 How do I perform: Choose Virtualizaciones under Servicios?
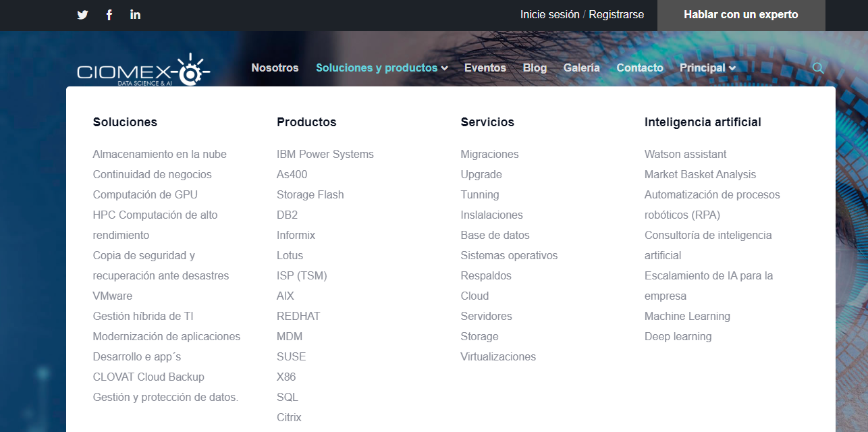(x=498, y=356)
